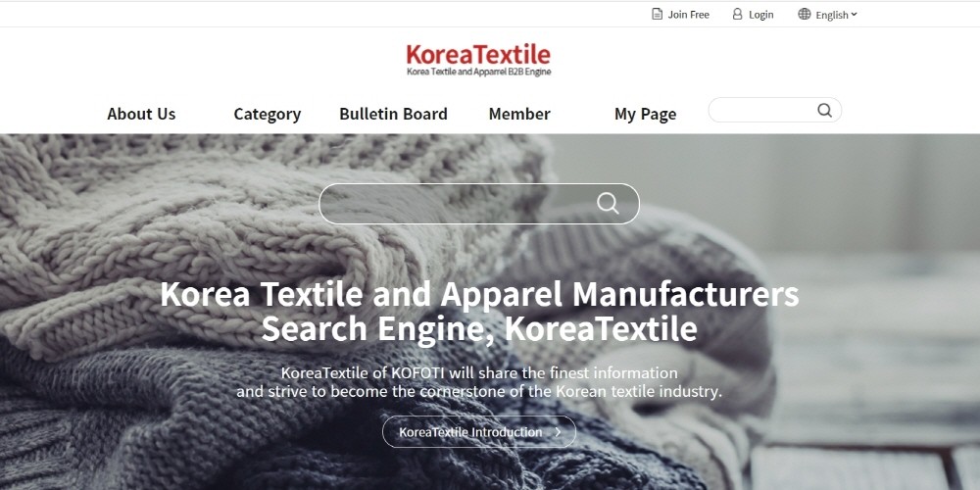Follow the Login text link
980x490 pixels.
[761, 15]
